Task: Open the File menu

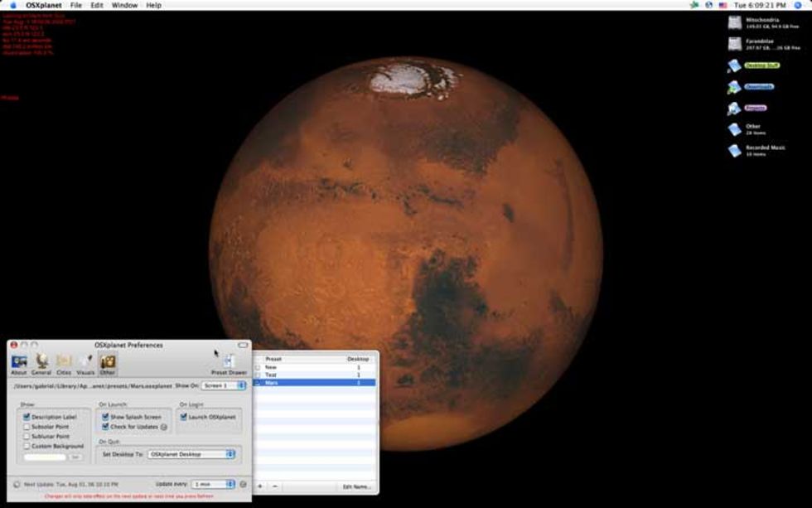Action: coord(76,5)
